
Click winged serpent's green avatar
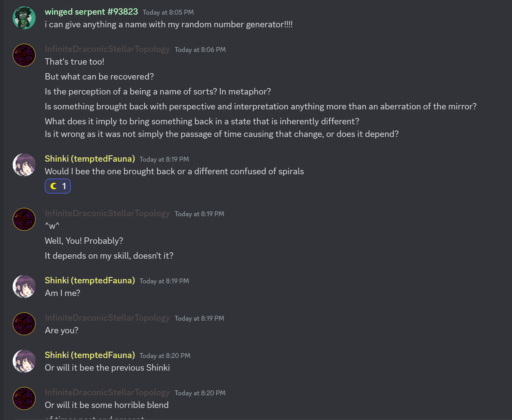[x=24, y=18]
